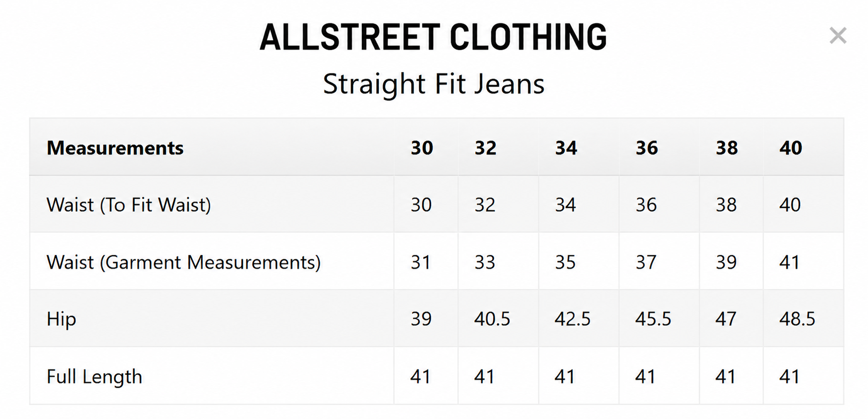The height and width of the screenshot is (419, 868).
Task: Select the ALLSTREET CLOTHING title
Action: point(433,37)
